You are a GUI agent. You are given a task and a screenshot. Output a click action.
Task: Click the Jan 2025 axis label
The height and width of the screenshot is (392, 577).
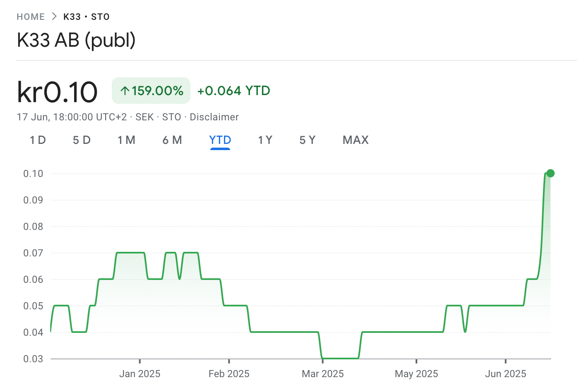(x=140, y=374)
